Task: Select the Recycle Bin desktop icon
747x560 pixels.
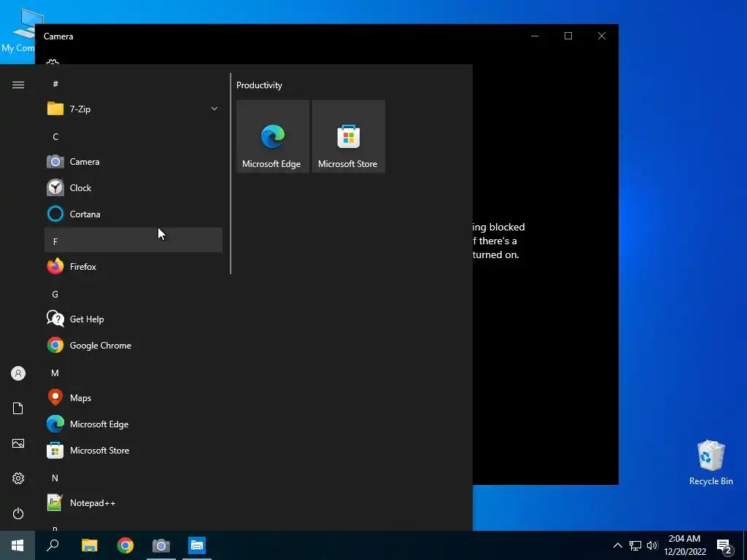Action: pyautogui.click(x=711, y=463)
